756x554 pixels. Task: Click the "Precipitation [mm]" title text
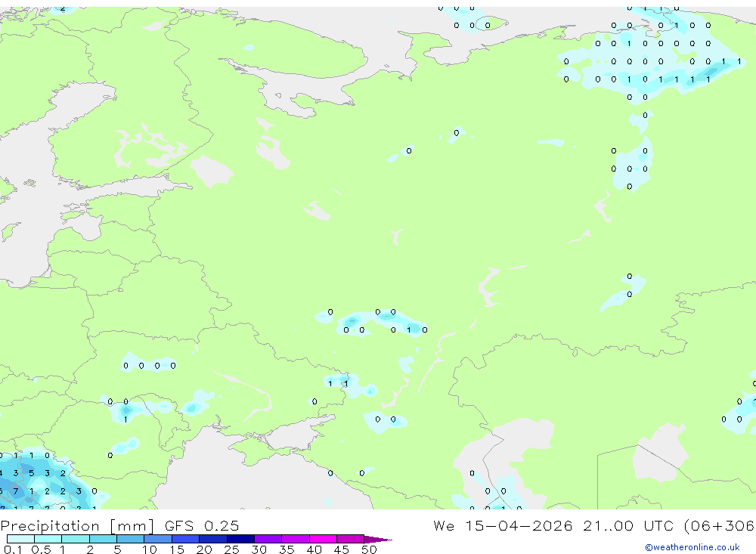[x=77, y=526]
